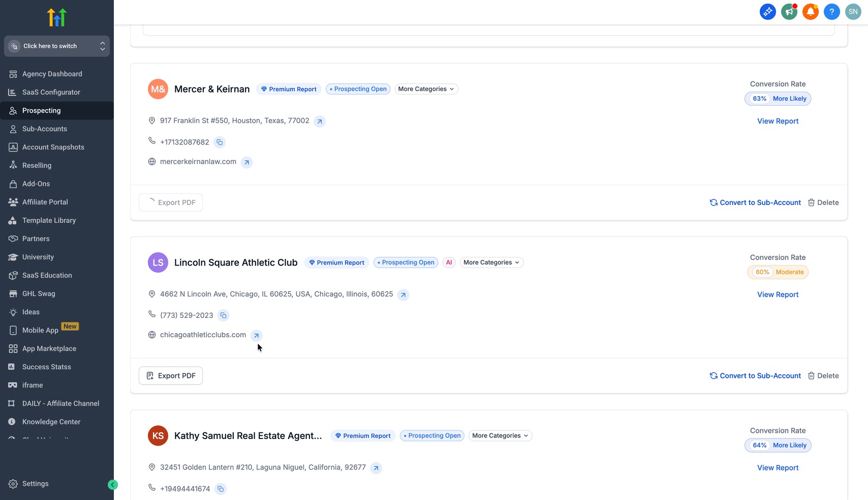Open University in sidebar
This screenshot has height=500, width=868.
click(x=57, y=257)
